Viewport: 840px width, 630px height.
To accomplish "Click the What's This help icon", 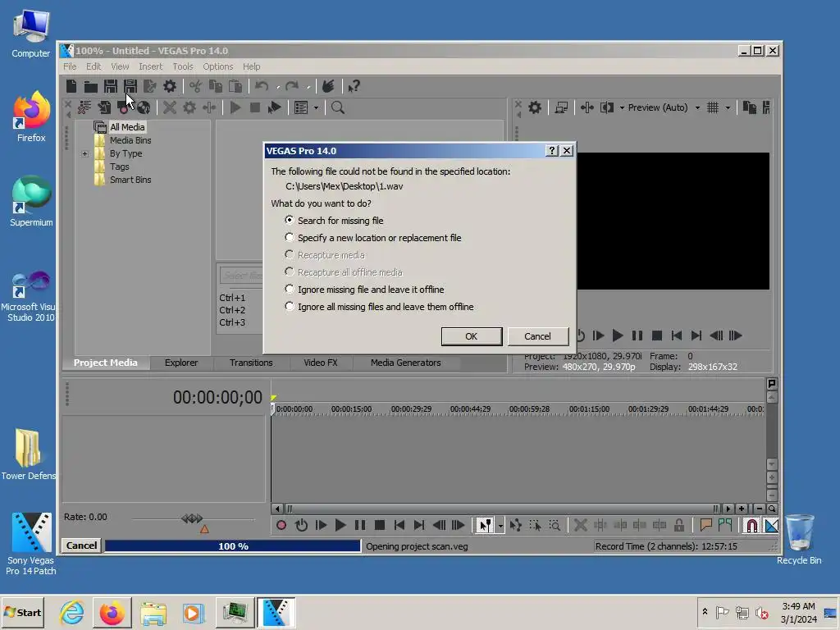I will pyautogui.click(x=354, y=86).
